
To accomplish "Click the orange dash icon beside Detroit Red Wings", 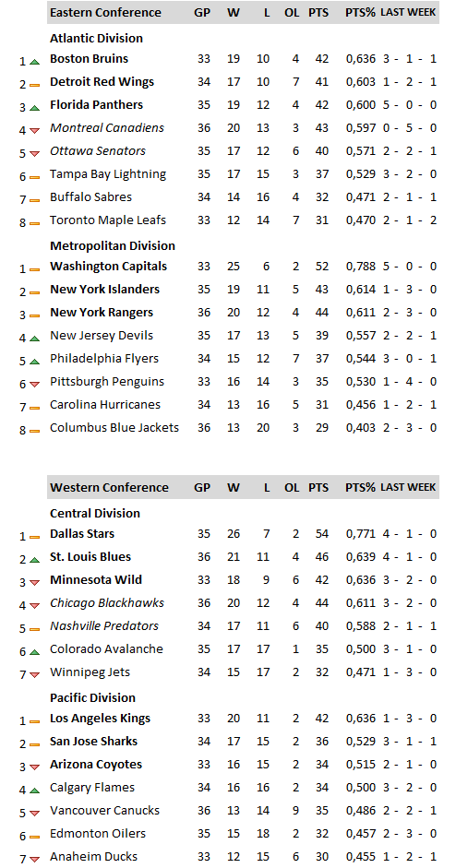I will pyautogui.click(x=34, y=85).
